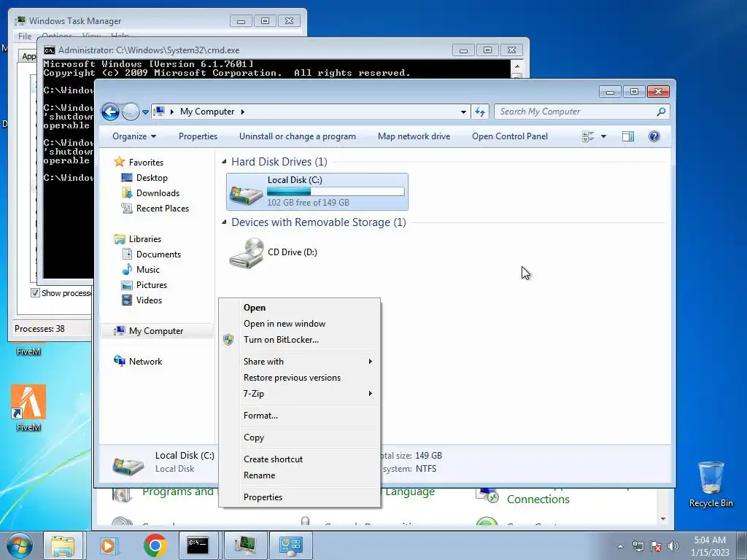Click the search magnifier icon
747x560 pixels.
[x=661, y=112]
